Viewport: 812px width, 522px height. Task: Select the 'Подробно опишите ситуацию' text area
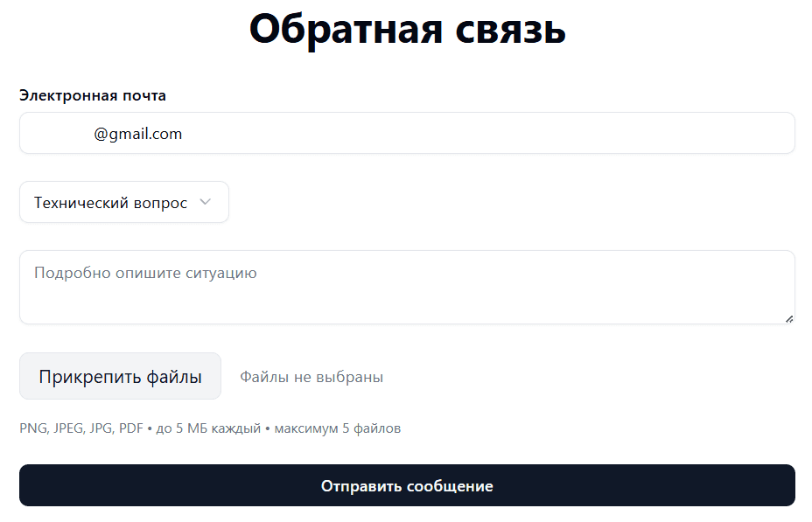(x=407, y=287)
